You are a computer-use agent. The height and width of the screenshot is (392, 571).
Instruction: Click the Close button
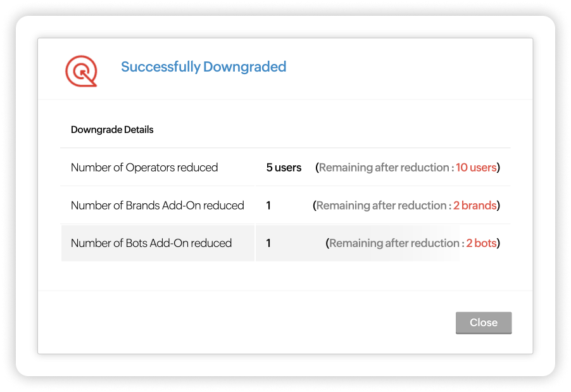(484, 322)
